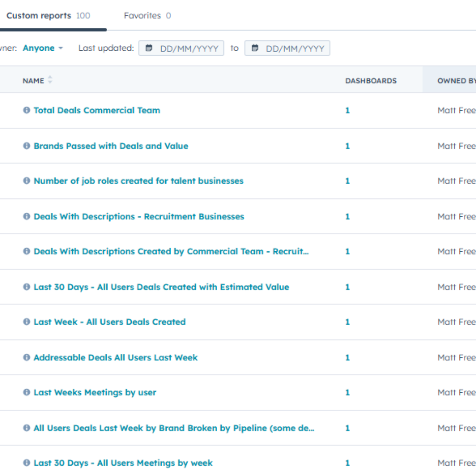Open All Users Deals Last Week by Brand report

(174, 428)
